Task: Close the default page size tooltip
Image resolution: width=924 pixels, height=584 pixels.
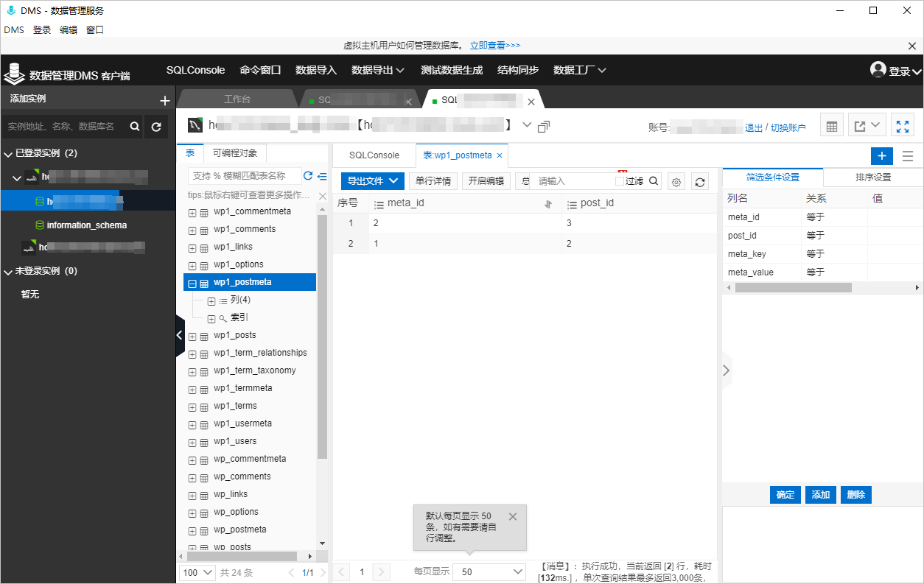Action: pyautogui.click(x=513, y=516)
